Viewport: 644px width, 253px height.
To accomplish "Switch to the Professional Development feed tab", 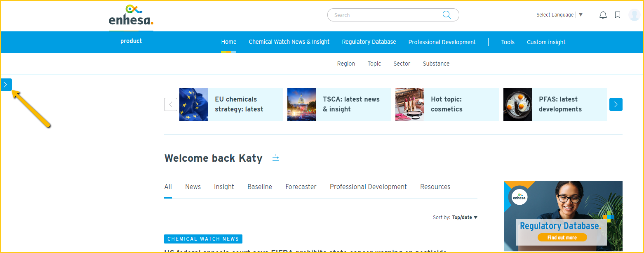I will point(368,187).
